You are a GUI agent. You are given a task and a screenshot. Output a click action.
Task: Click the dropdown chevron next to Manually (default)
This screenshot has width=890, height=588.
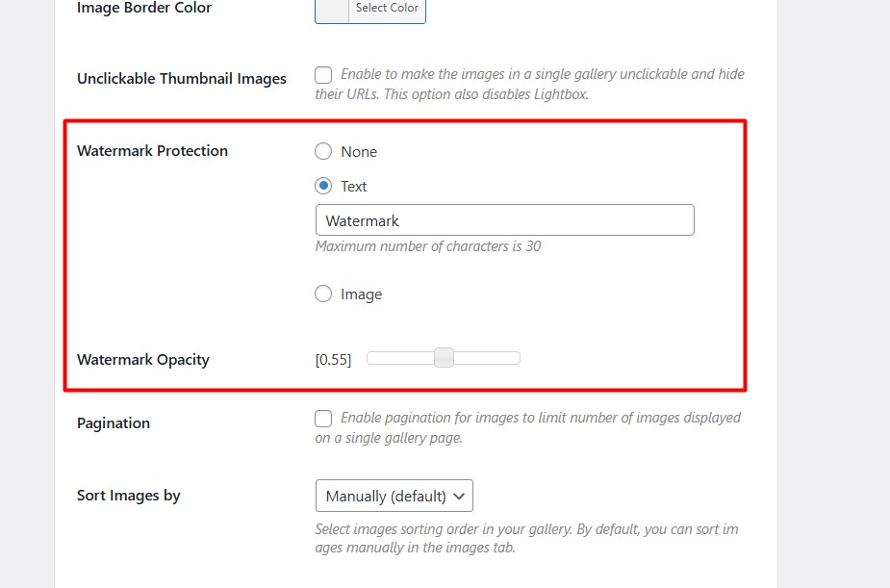pyautogui.click(x=457, y=496)
